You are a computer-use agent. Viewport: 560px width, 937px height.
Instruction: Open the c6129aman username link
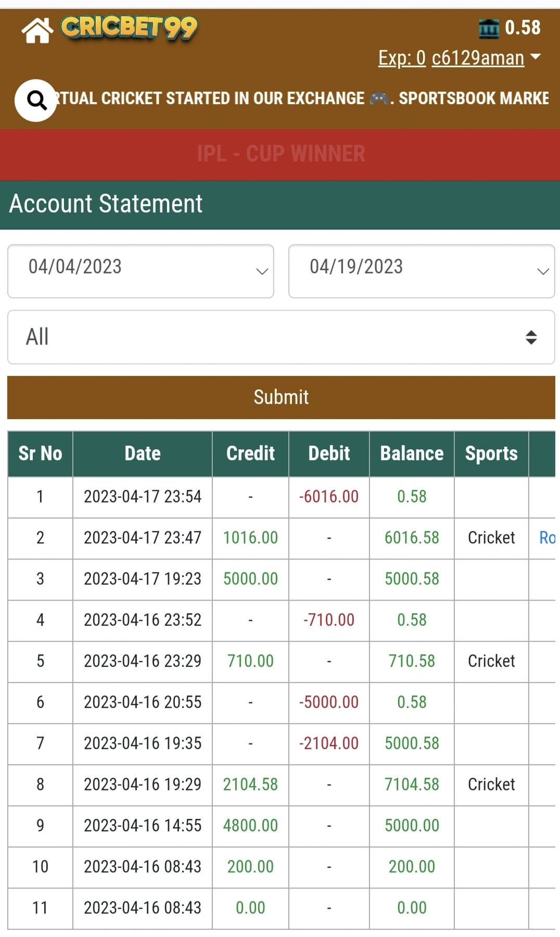(x=478, y=58)
